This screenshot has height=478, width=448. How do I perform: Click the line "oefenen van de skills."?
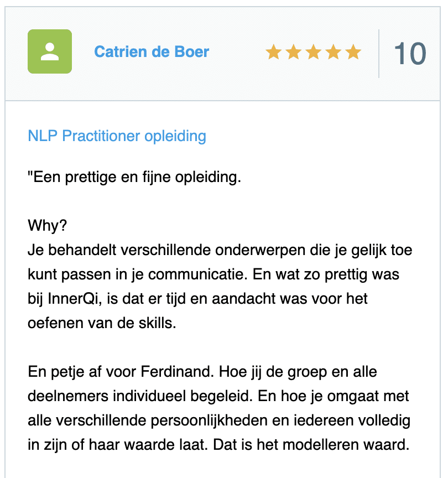pos(102,323)
